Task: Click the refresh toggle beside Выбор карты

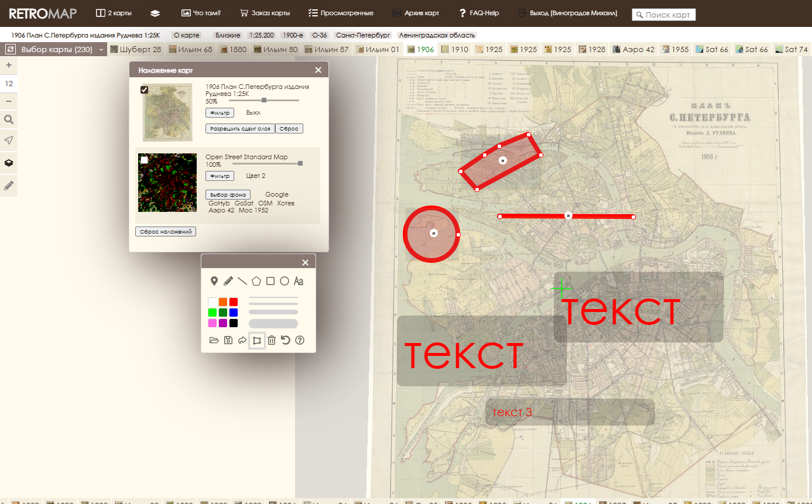Action: coord(11,50)
